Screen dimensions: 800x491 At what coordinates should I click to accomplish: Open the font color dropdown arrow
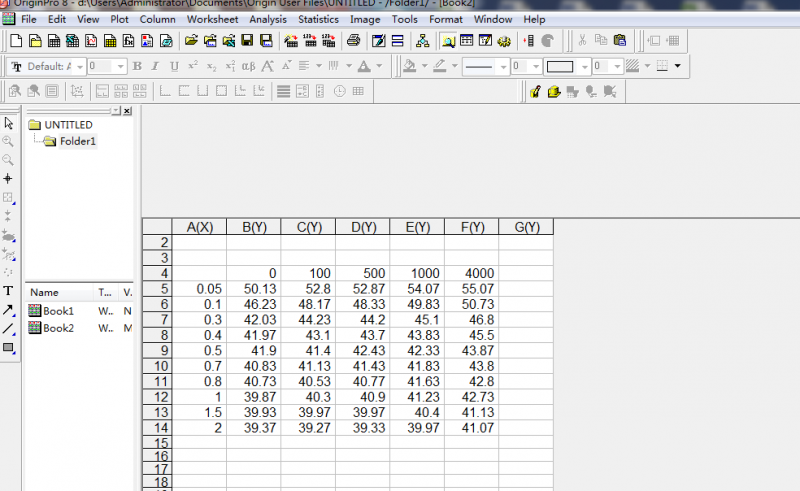[x=379, y=66]
